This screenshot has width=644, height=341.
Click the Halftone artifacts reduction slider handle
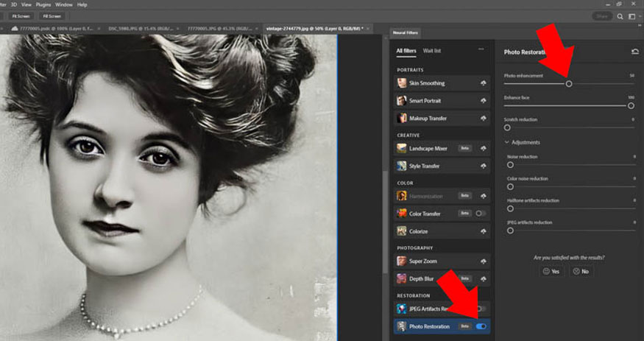click(x=510, y=208)
